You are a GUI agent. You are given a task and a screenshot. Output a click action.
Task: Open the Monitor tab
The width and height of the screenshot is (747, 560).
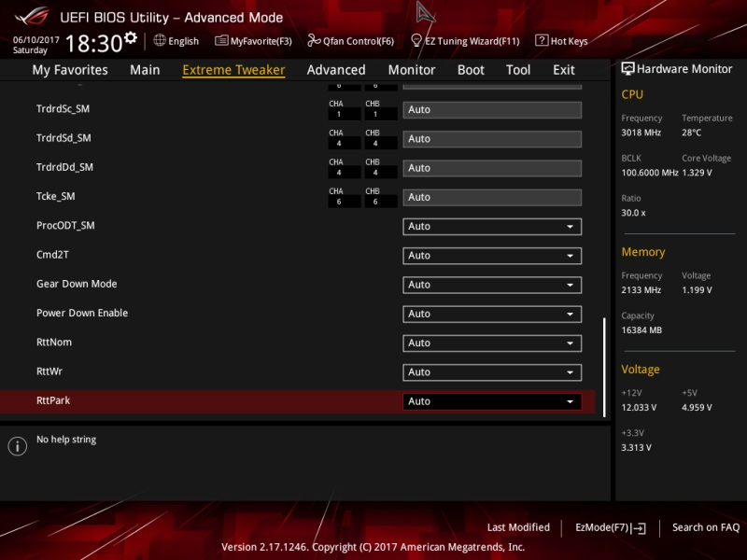click(412, 70)
